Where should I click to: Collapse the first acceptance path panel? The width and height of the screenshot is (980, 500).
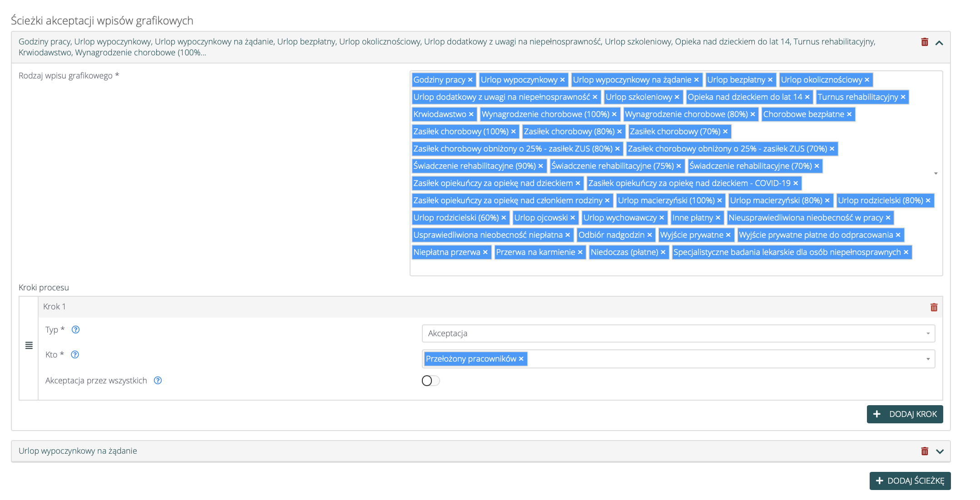(x=940, y=43)
